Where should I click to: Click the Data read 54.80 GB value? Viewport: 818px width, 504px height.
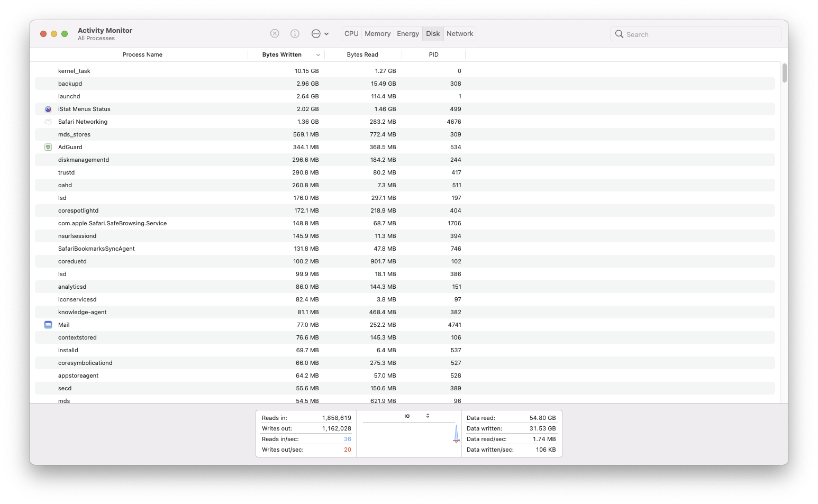click(543, 418)
